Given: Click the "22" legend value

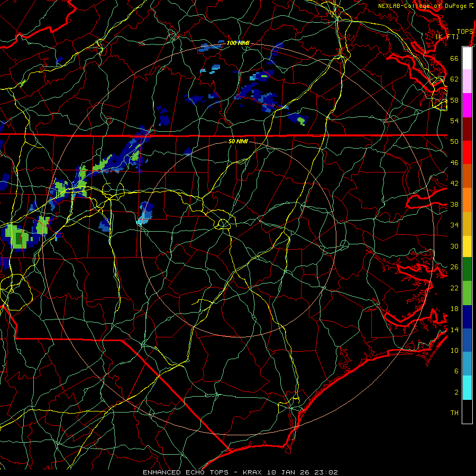Looking at the screenshot, I should 454,288.
